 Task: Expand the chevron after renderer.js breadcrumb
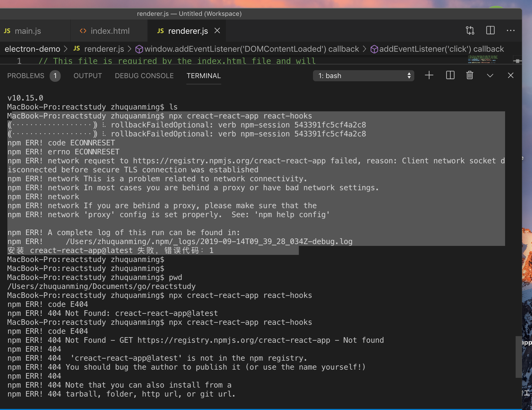point(130,49)
